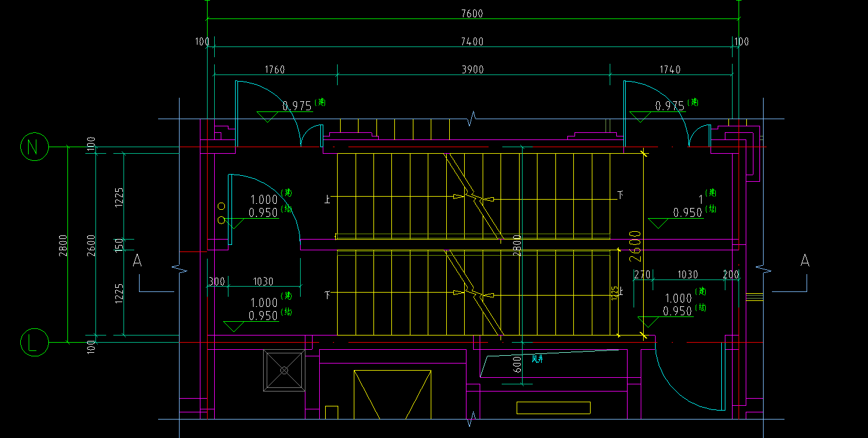The height and width of the screenshot is (438, 868).
Task: Click the 1030 dimension beside 300
Action: pos(263,281)
